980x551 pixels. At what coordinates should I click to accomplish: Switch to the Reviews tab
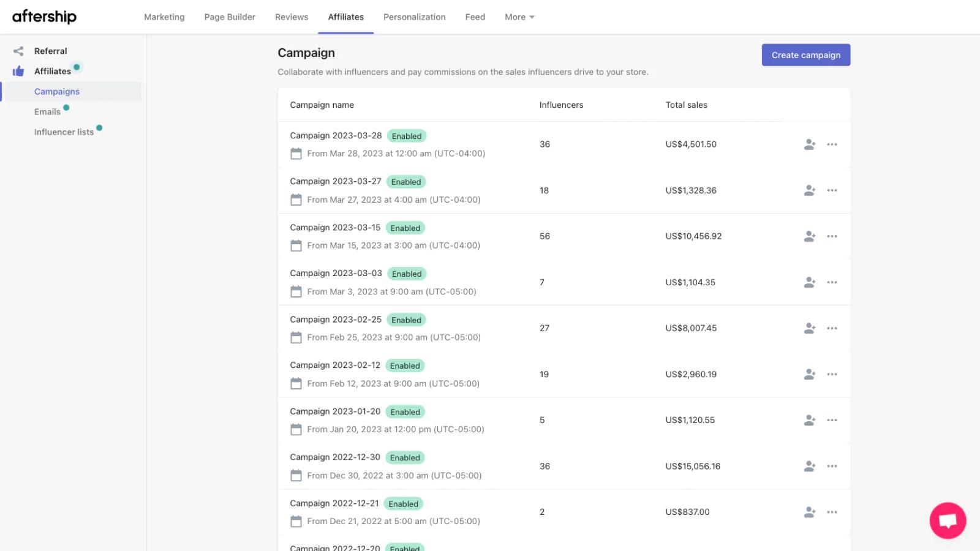click(x=292, y=17)
